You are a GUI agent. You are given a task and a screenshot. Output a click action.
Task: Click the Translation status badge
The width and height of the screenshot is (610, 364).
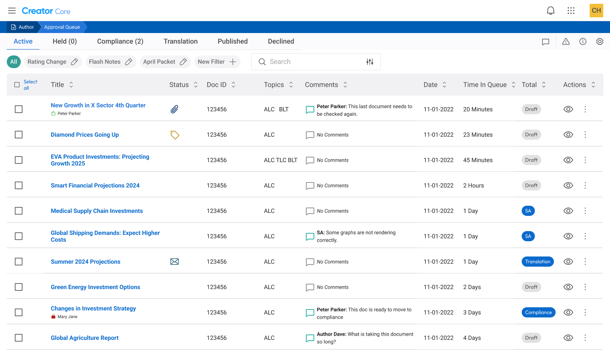click(x=538, y=262)
